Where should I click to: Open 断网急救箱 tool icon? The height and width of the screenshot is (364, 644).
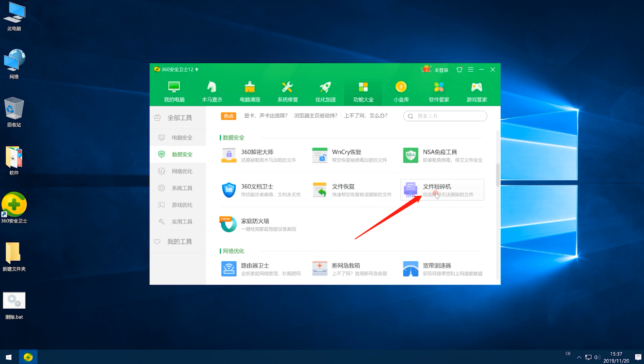point(320,269)
